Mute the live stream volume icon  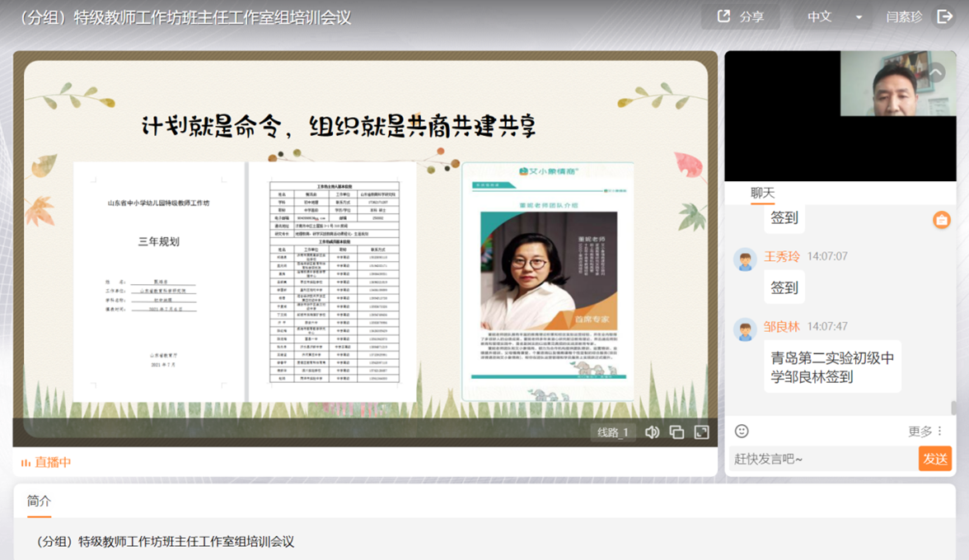click(652, 432)
